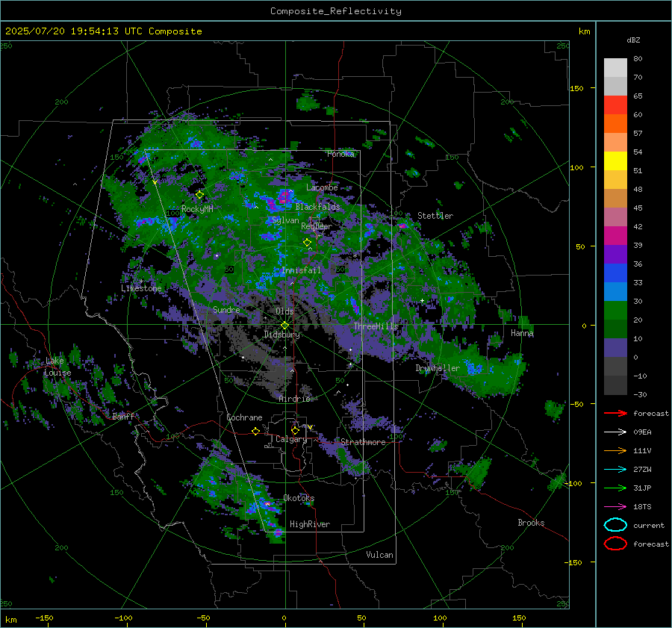Click the Stettler label

(435, 216)
